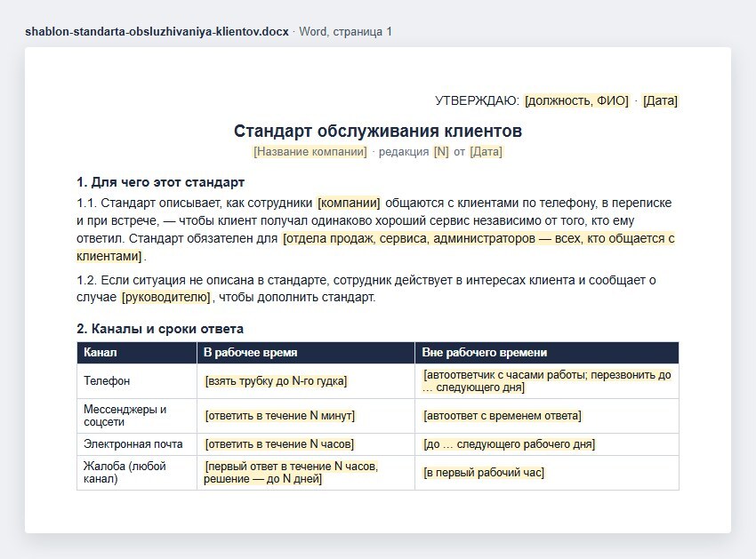Click the 'Электронная почта' cell
The height and width of the screenshot is (559, 756).
pyautogui.click(x=137, y=443)
